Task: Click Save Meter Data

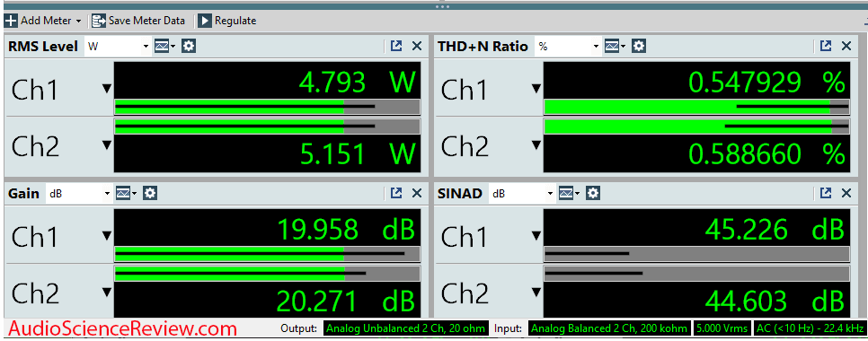Action: coord(138,21)
